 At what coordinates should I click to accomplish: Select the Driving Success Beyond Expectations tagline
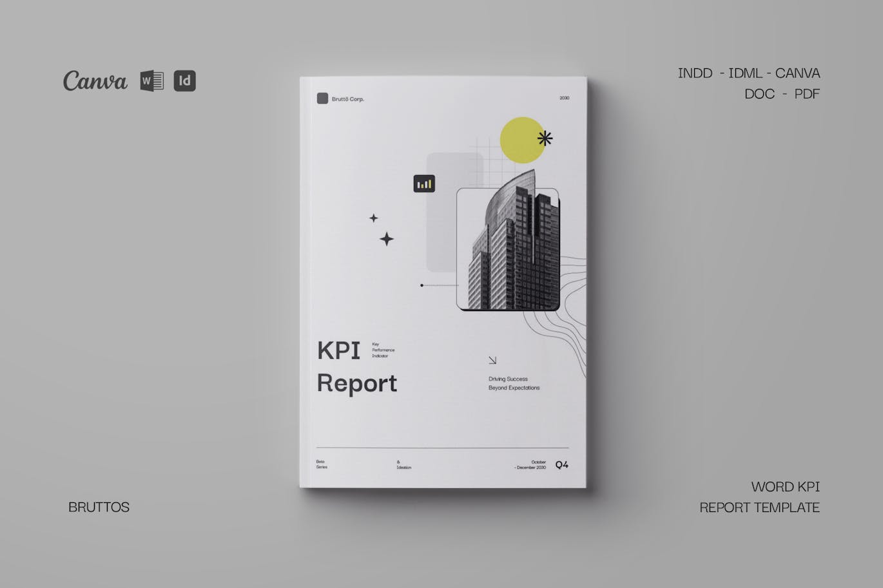[x=514, y=383]
